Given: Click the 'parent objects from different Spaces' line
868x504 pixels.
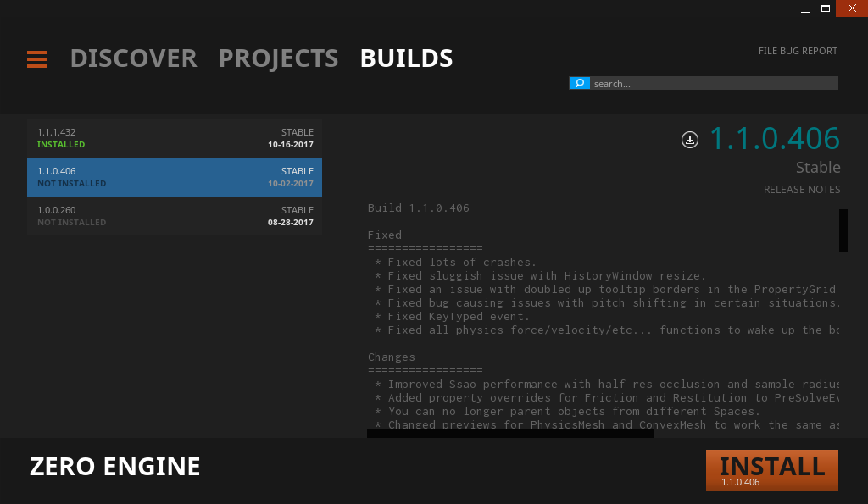Looking at the screenshot, I should point(567,411).
